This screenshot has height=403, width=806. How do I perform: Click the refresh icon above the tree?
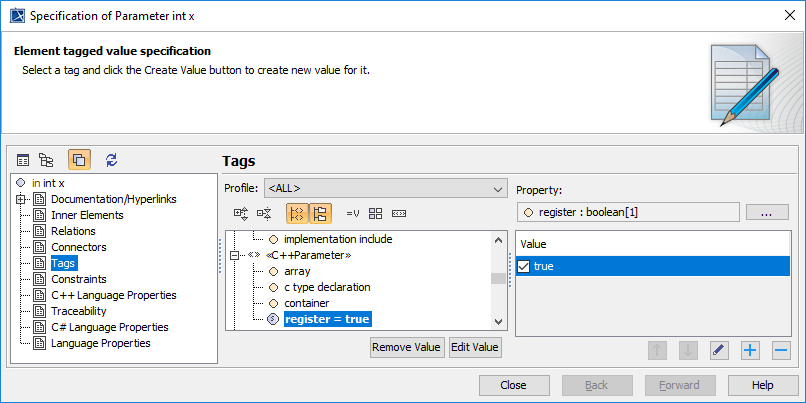(x=111, y=159)
